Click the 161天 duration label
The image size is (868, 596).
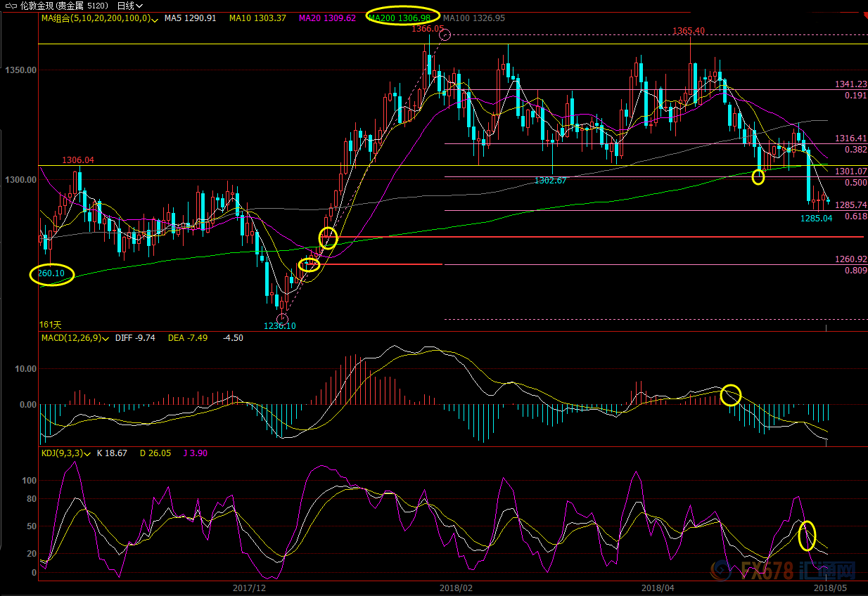(x=51, y=325)
